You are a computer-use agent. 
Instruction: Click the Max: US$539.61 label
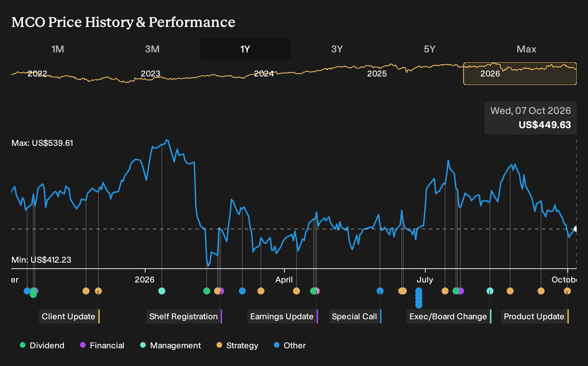point(42,143)
